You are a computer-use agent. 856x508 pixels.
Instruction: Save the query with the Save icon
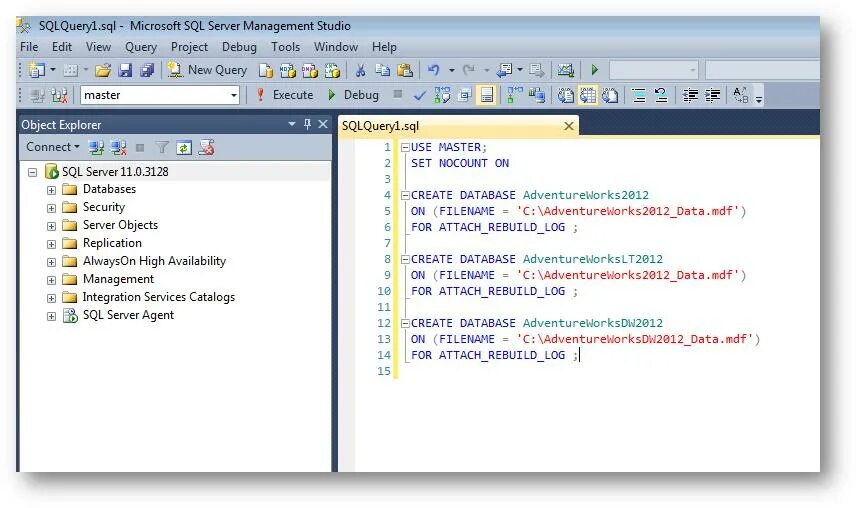click(x=125, y=70)
